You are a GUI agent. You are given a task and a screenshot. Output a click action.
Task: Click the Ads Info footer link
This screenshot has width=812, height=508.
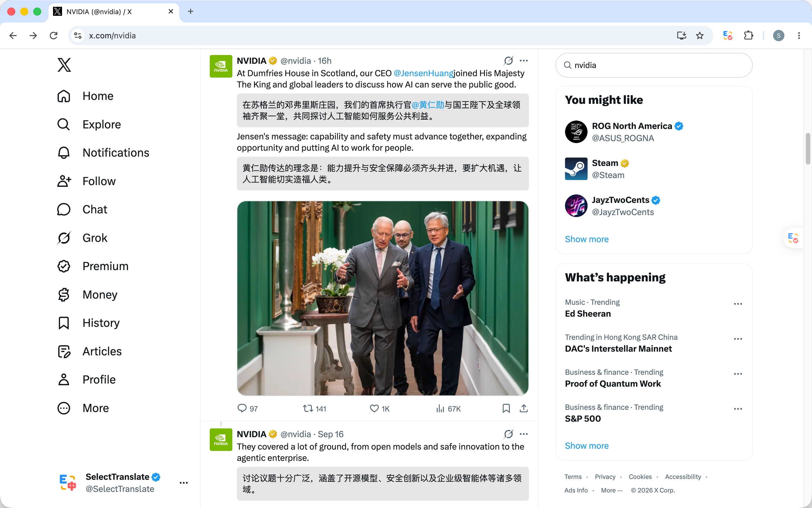576,490
